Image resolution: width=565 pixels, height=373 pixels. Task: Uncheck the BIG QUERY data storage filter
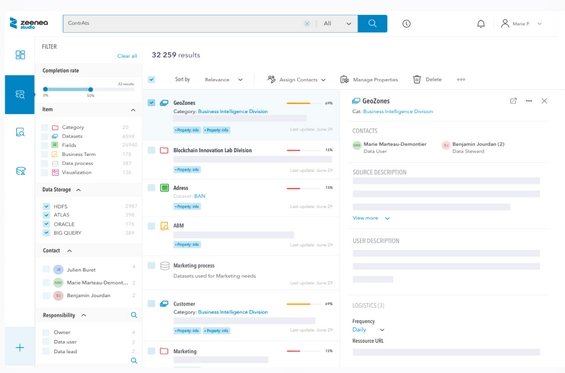click(46, 233)
